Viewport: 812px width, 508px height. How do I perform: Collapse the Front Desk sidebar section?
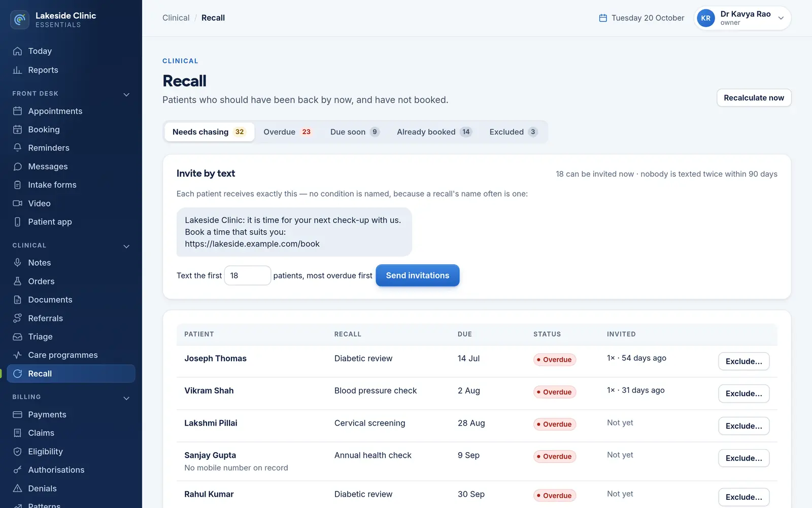pos(126,94)
